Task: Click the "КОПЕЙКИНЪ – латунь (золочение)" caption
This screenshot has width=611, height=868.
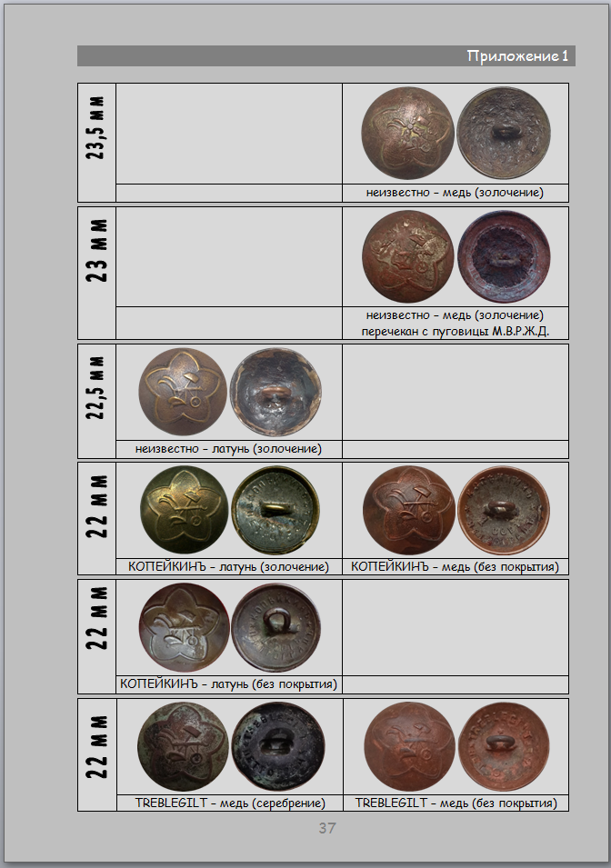Action: tap(228, 566)
